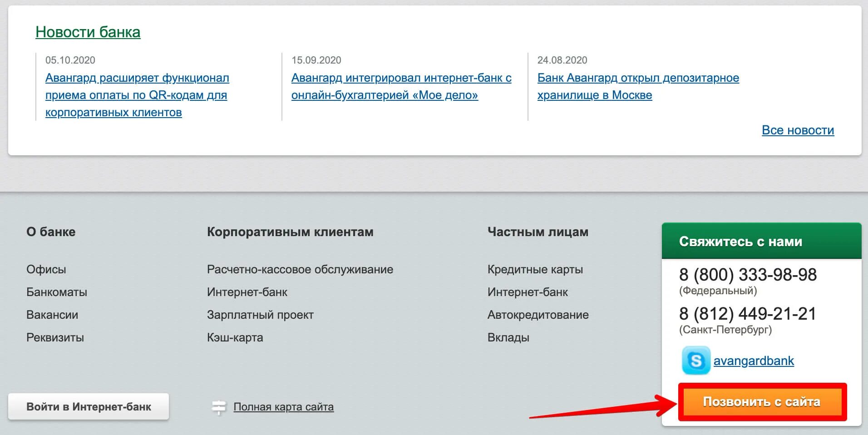Open the Кредитные карты link
Image resolution: width=868 pixels, height=435 pixels.
(x=535, y=269)
